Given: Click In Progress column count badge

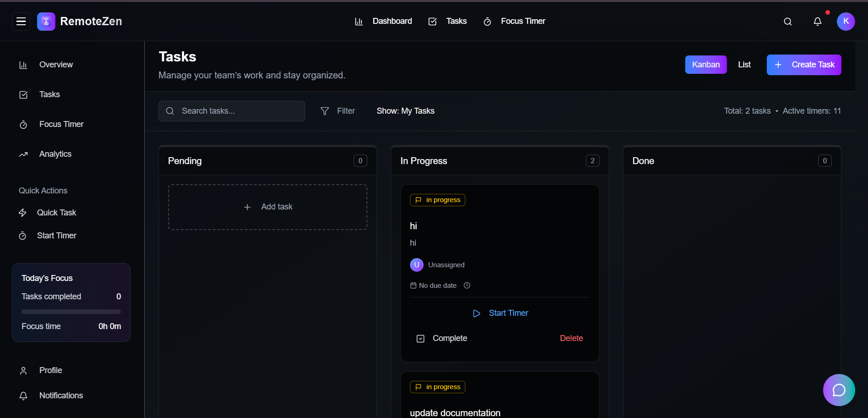Looking at the screenshot, I should coord(593,161).
